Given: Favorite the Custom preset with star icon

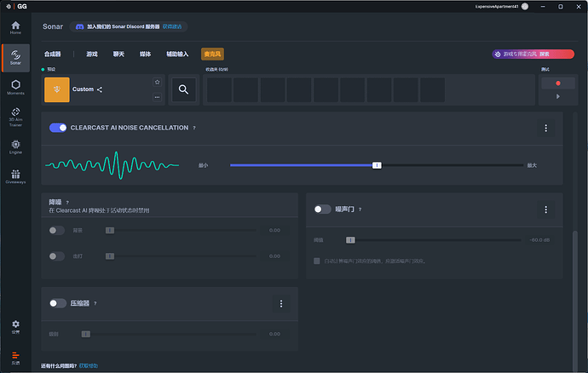Looking at the screenshot, I should tap(157, 82).
